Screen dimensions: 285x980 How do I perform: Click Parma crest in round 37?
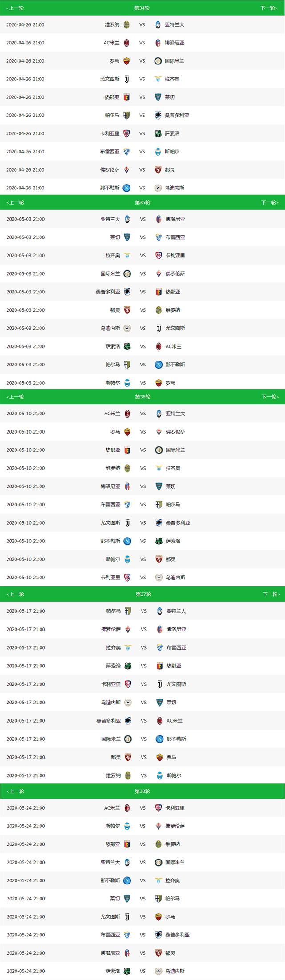(x=128, y=611)
